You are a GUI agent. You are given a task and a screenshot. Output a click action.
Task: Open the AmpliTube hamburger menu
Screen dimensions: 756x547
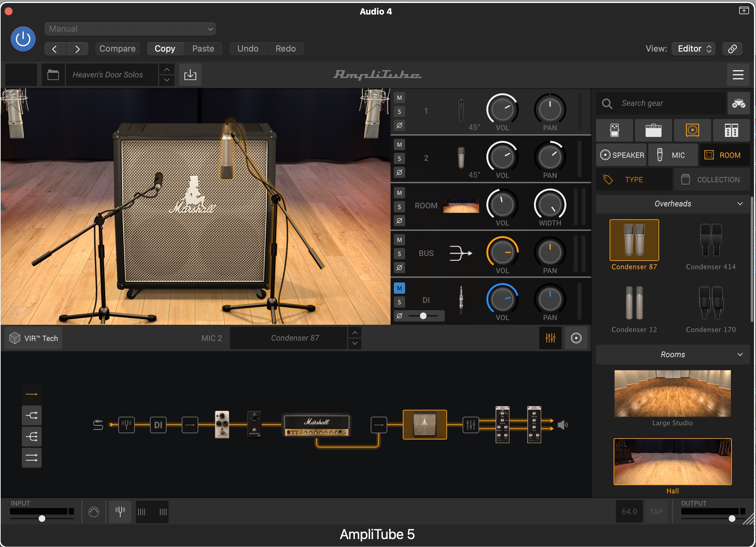[x=738, y=75]
